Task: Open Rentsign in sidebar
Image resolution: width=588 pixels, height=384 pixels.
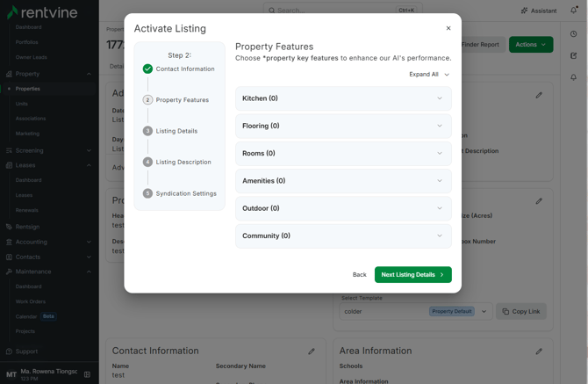Action: pos(27,227)
